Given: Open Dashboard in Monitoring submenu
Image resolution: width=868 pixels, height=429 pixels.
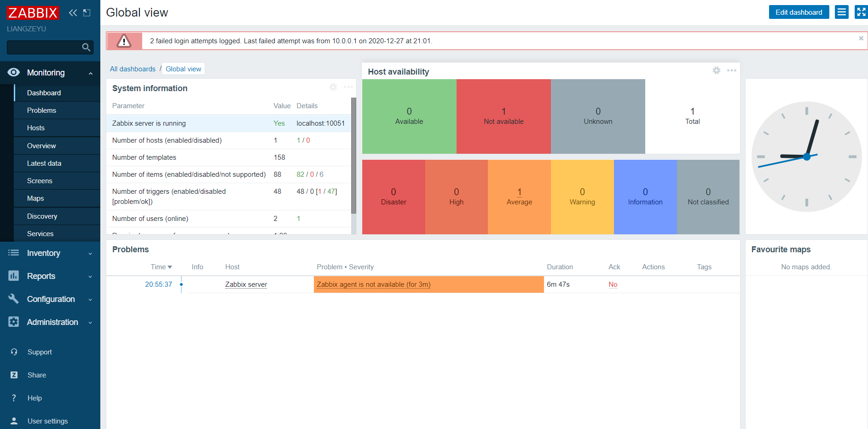Looking at the screenshot, I should (x=57, y=93).
